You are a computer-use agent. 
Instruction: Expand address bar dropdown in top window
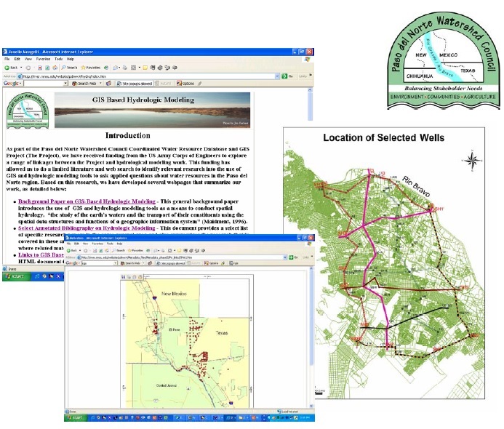pos(277,76)
